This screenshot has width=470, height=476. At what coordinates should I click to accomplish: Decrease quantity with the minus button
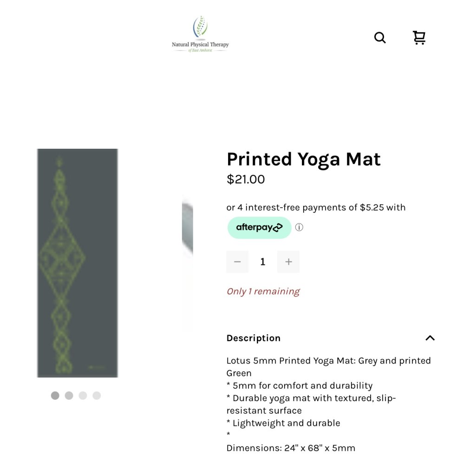click(x=237, y=262)
